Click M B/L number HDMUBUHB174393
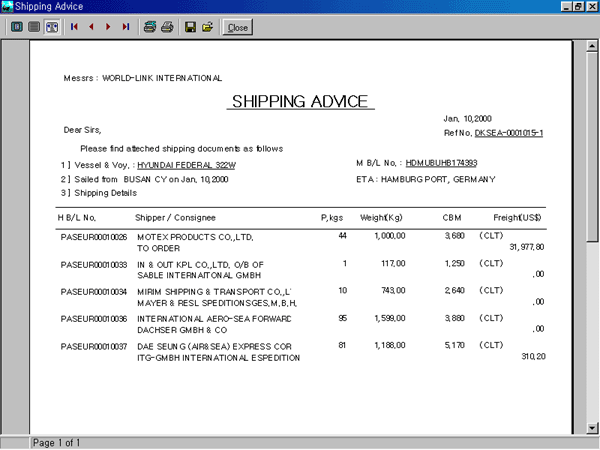The image size is (600, 450). 441,163
